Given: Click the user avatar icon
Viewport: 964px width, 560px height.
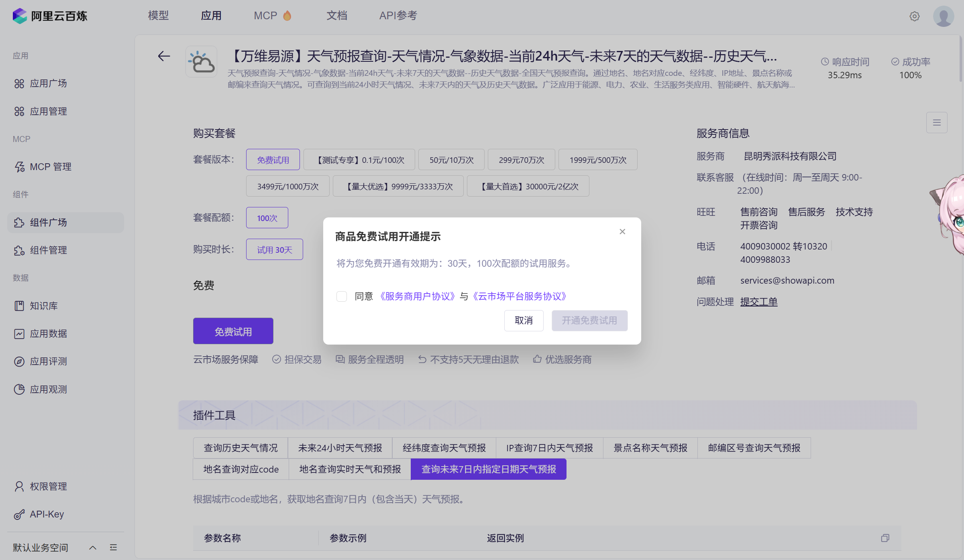Looking at the screenshot, I should point(943,16).
